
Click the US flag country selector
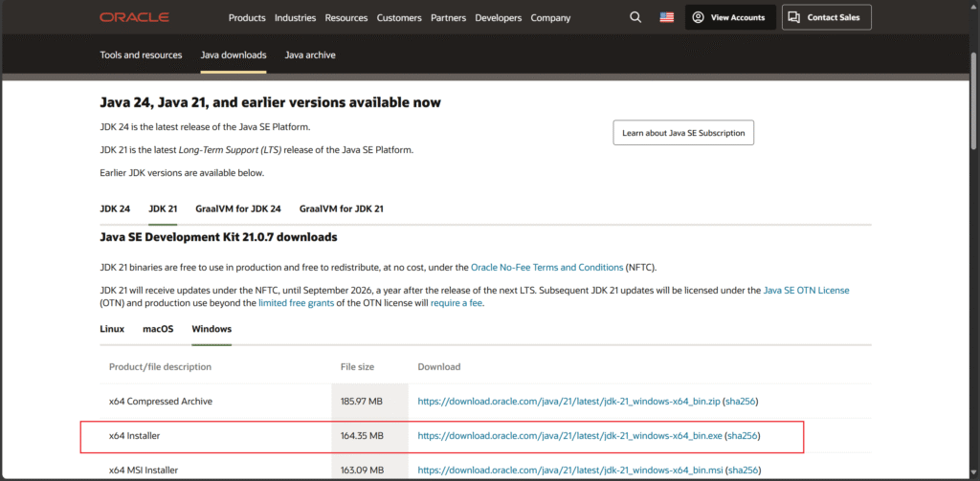click(x=666, y=17)
